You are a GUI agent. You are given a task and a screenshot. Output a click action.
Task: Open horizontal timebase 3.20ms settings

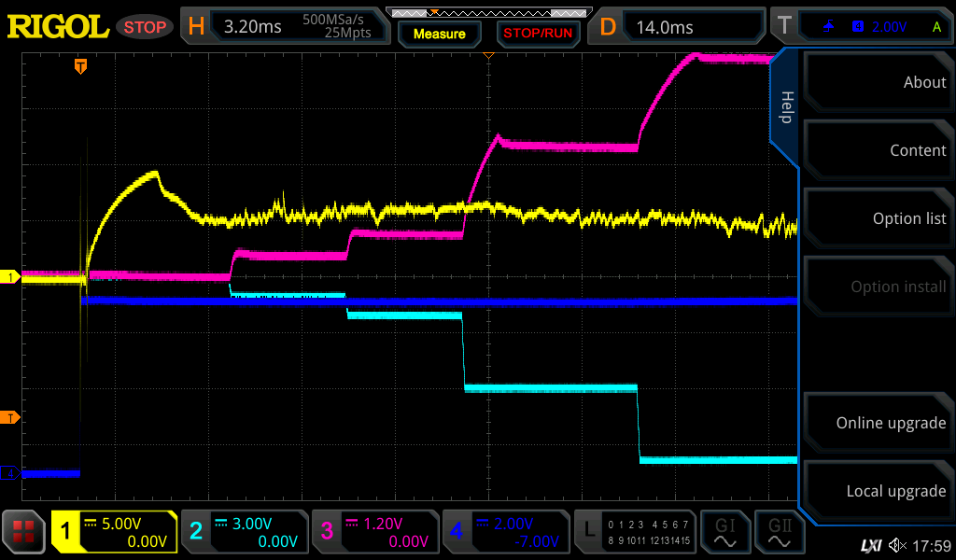(x=284, y=26)
